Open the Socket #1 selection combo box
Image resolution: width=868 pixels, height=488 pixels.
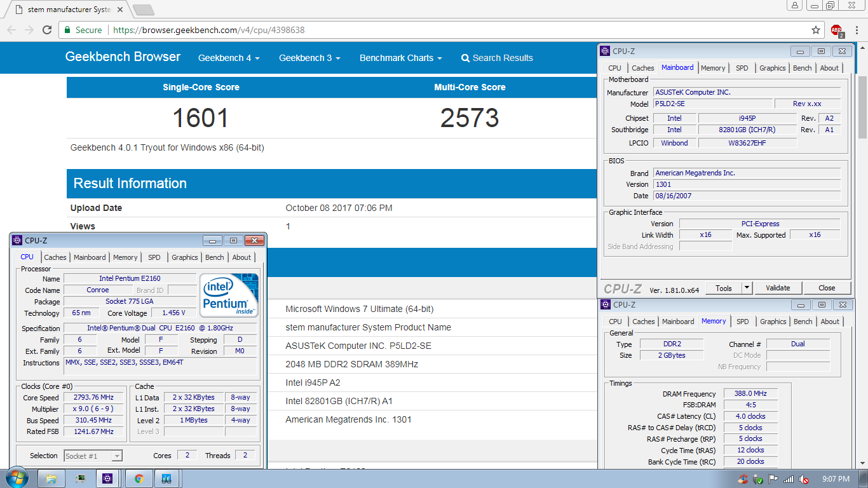(93, 456)
